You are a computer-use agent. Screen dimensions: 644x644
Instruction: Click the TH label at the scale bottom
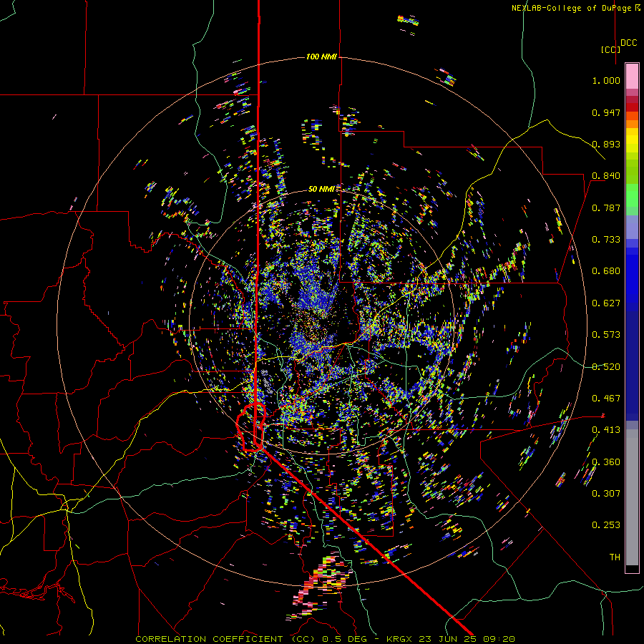pos(615,557)
